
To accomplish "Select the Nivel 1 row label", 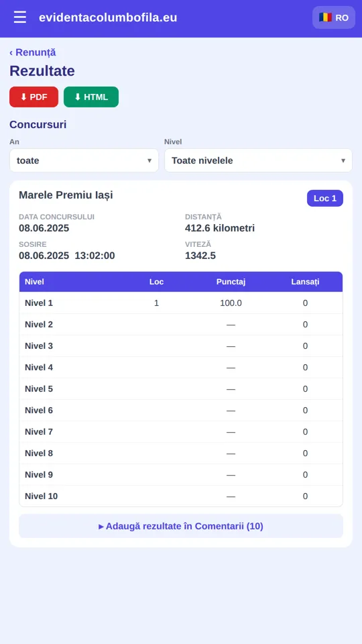I will point(39,303).
